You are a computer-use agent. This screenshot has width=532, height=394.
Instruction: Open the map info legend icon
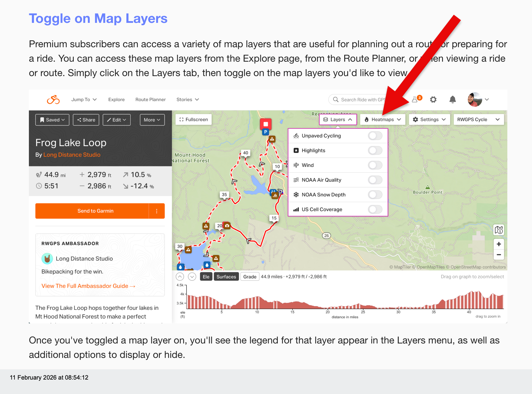tap(499, 230)
